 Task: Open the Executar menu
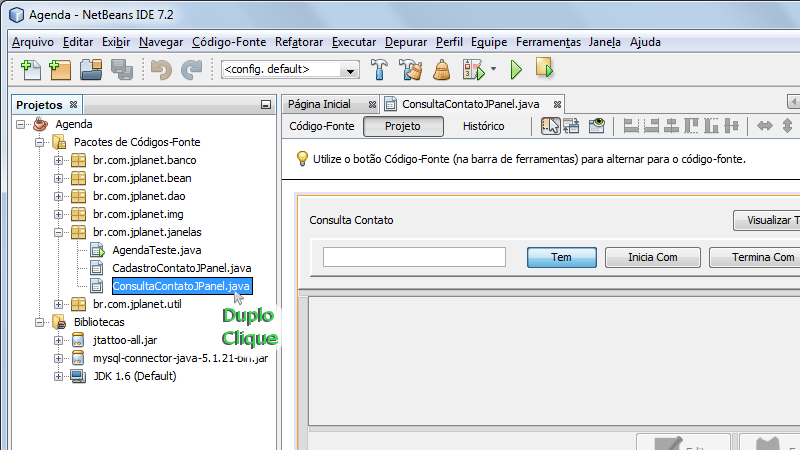354,42
